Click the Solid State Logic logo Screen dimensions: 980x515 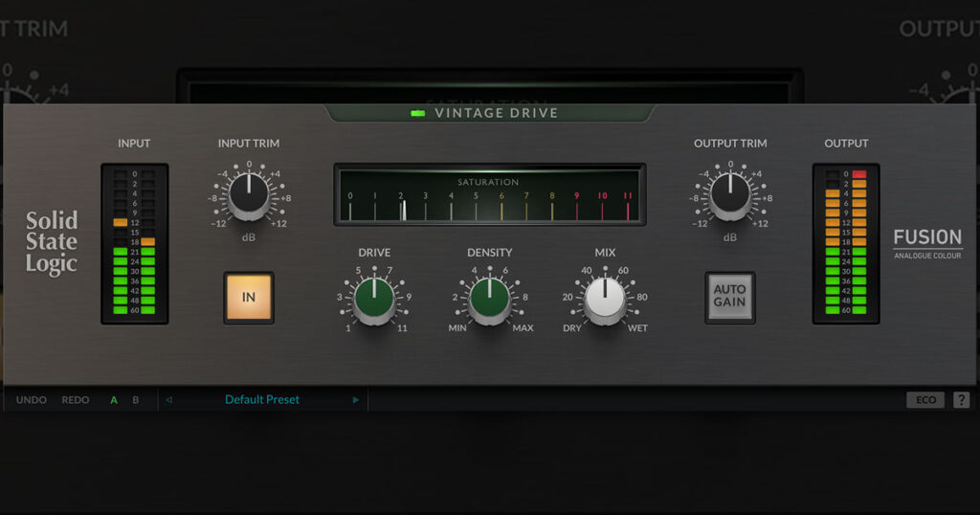(52, 242)
